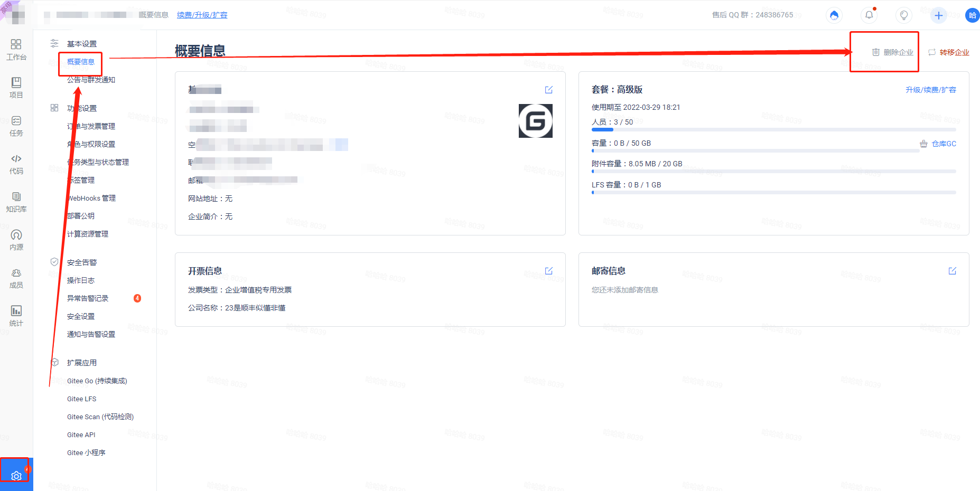Select 安全设置 menu item
This screenshot has width=980, height=491.
(81, 316)
